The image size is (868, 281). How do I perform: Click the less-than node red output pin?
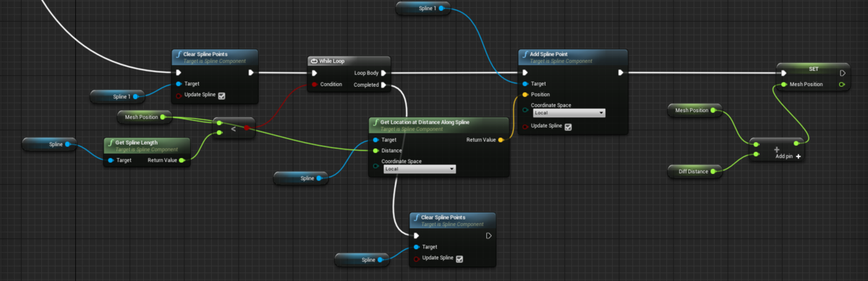click(247, 128)
